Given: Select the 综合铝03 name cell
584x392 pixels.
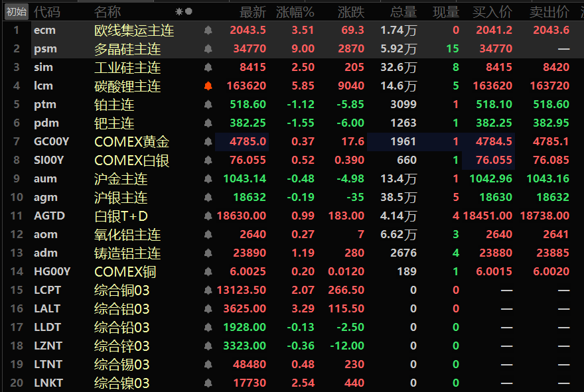Looking at the screenshot, I should tap(122, 308).
